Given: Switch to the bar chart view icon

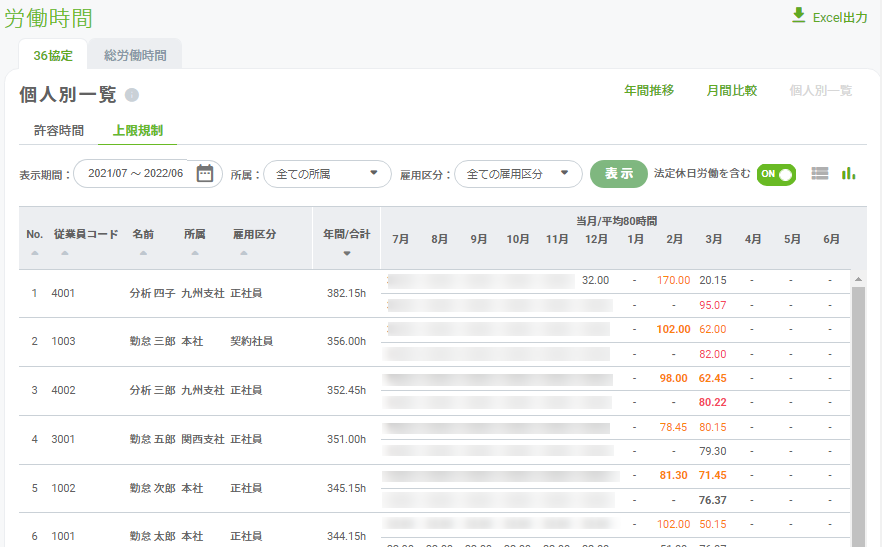Looking at the screenshot, I should pos(848,173).
